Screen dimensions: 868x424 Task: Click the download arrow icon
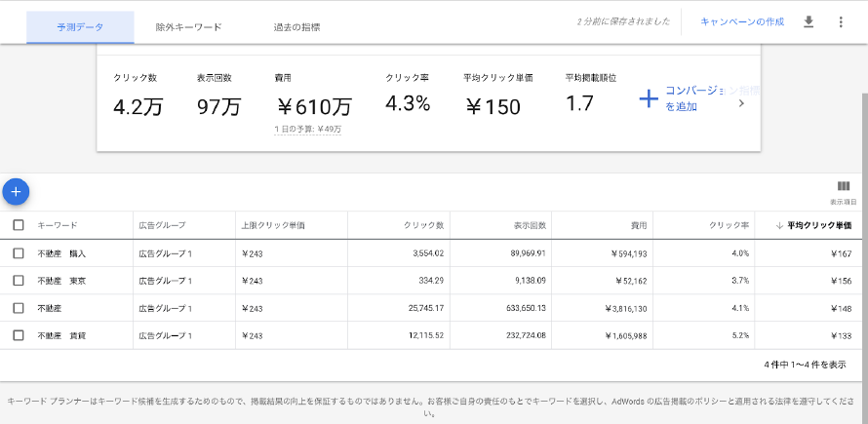808,21
